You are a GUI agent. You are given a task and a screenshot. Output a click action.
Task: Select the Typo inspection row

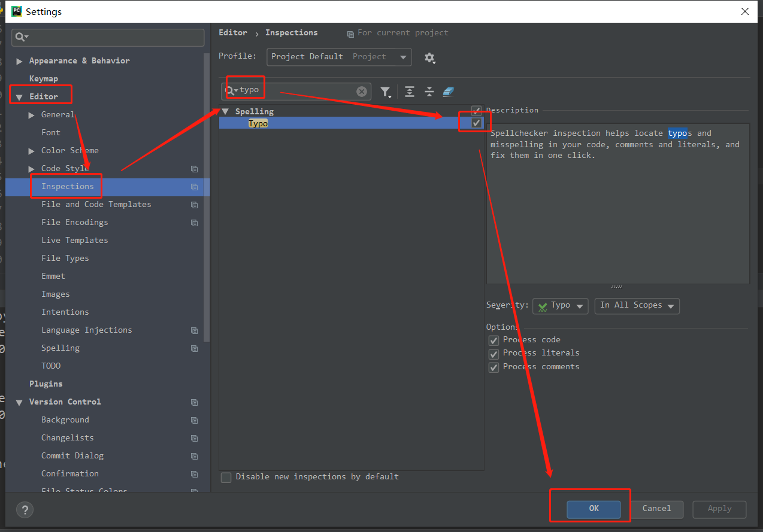352,123
